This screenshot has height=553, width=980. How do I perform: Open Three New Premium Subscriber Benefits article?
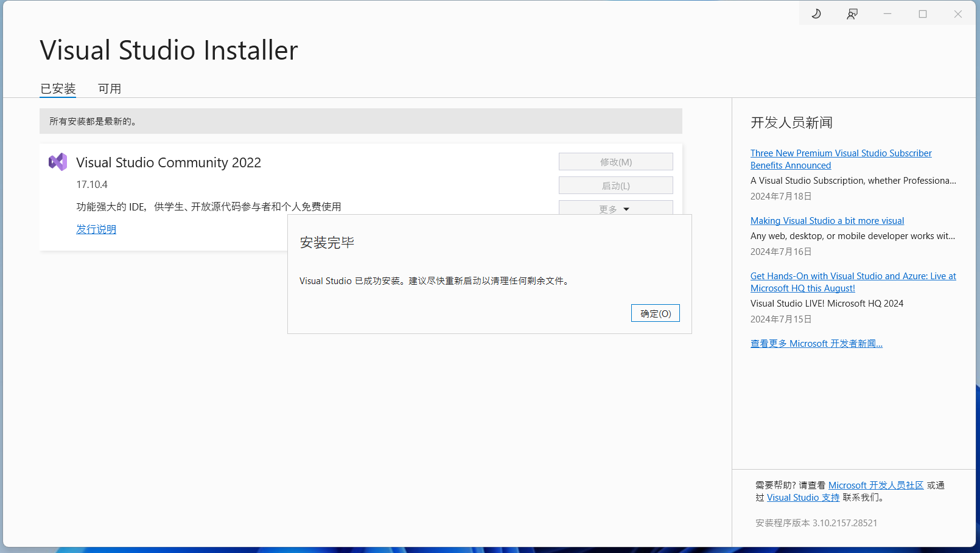tap(841, 159)
